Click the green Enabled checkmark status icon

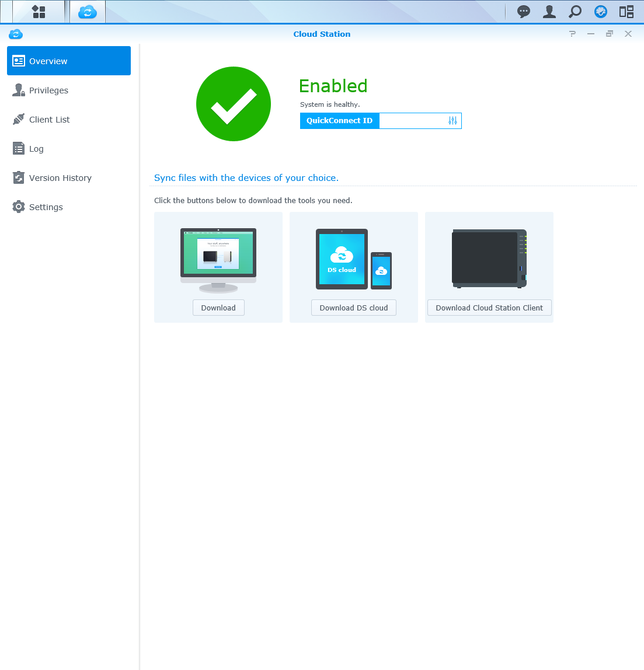[234, 104]
